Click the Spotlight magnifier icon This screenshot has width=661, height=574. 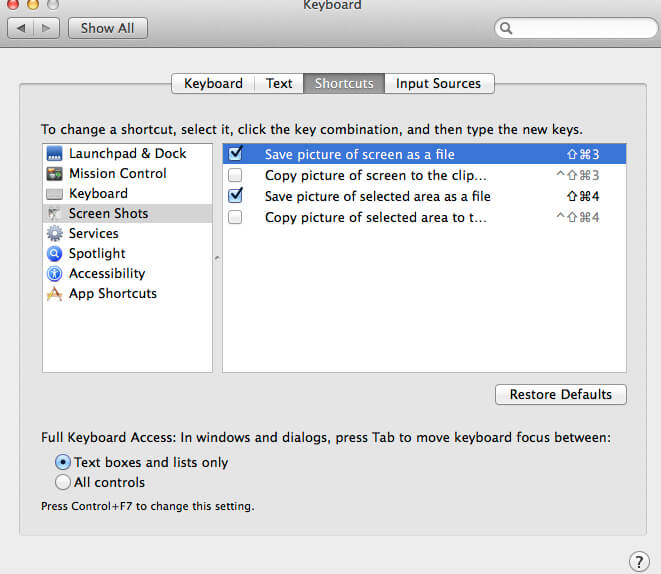54,254
